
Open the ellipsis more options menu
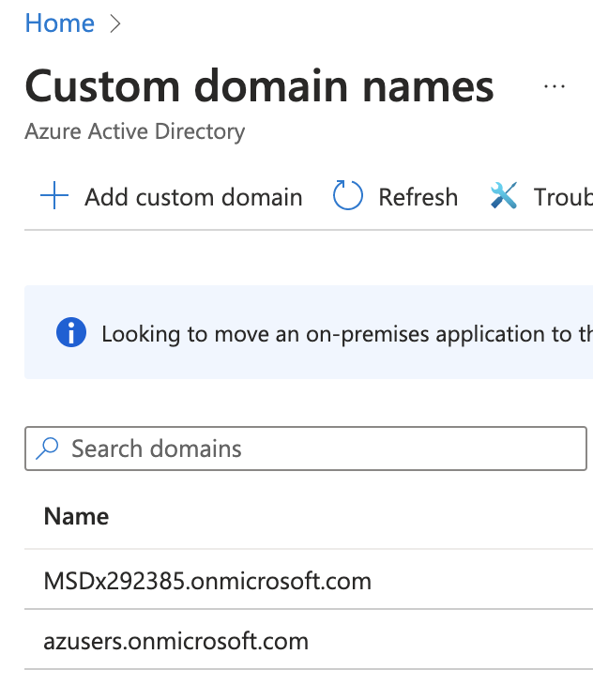555,86
